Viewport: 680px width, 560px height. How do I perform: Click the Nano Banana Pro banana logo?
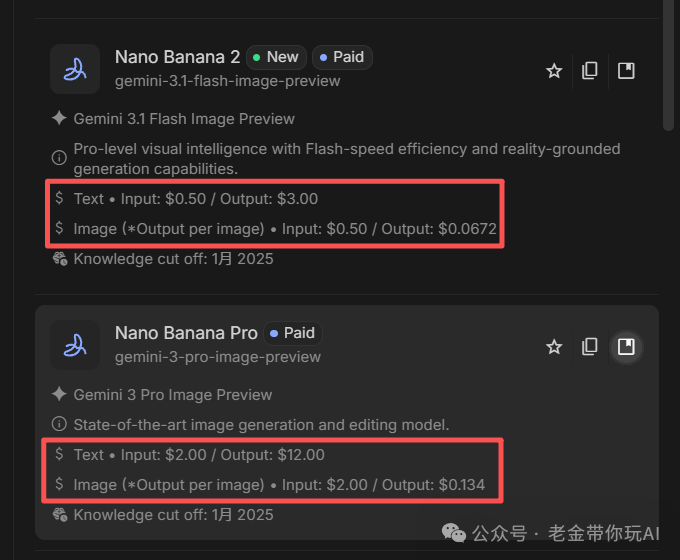75,345
